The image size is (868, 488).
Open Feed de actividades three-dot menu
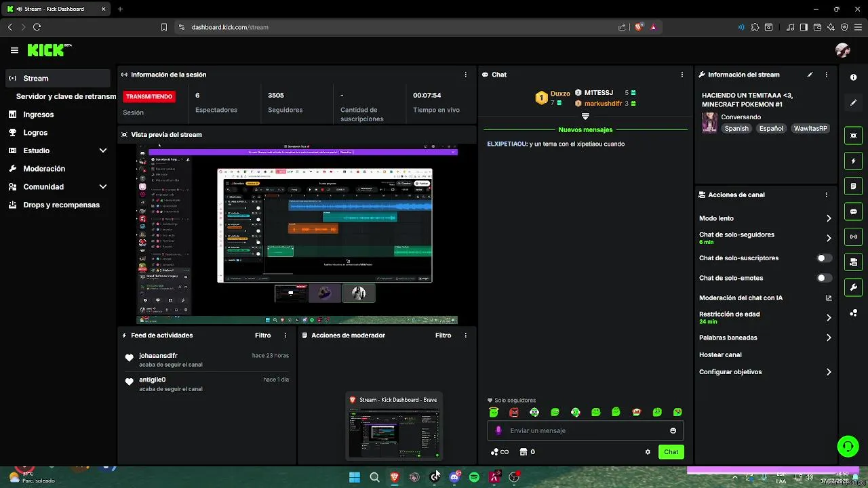(x=285, y=335)
